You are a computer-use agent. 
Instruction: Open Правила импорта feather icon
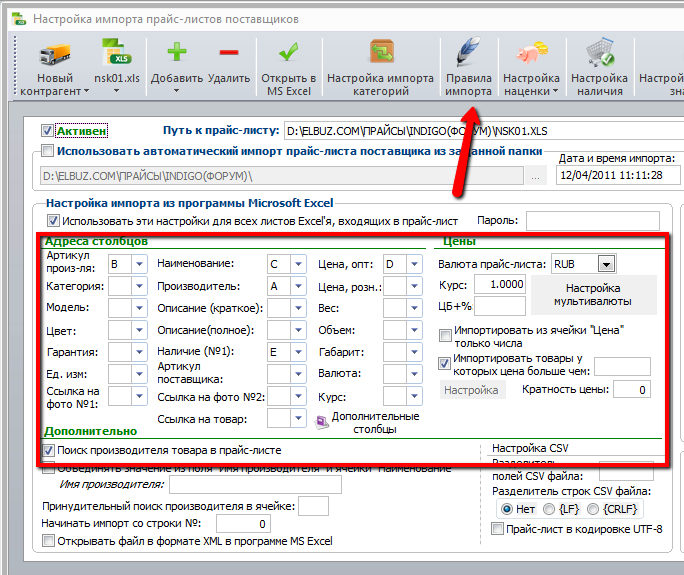(x=468, y=52)
